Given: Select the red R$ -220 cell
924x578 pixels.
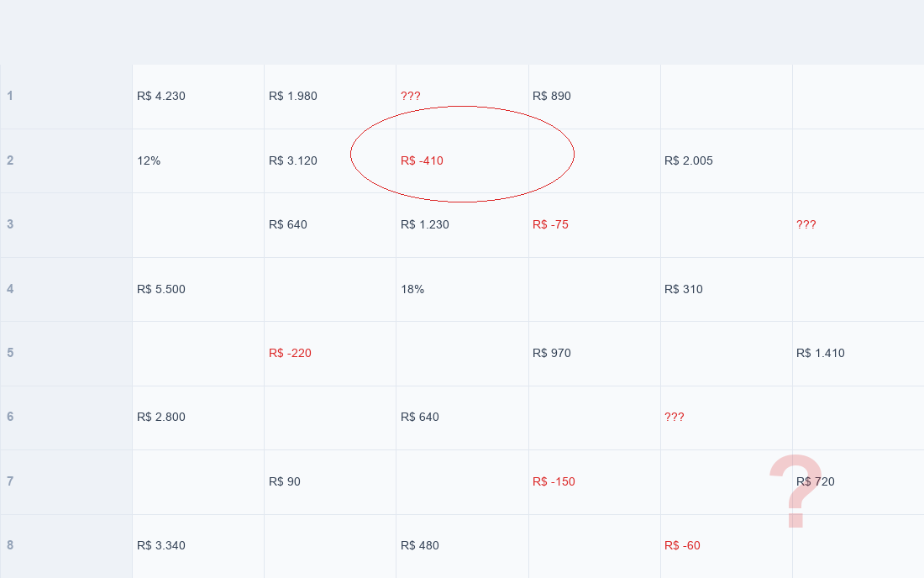Looking at the screenshot, I should (330, 354).
